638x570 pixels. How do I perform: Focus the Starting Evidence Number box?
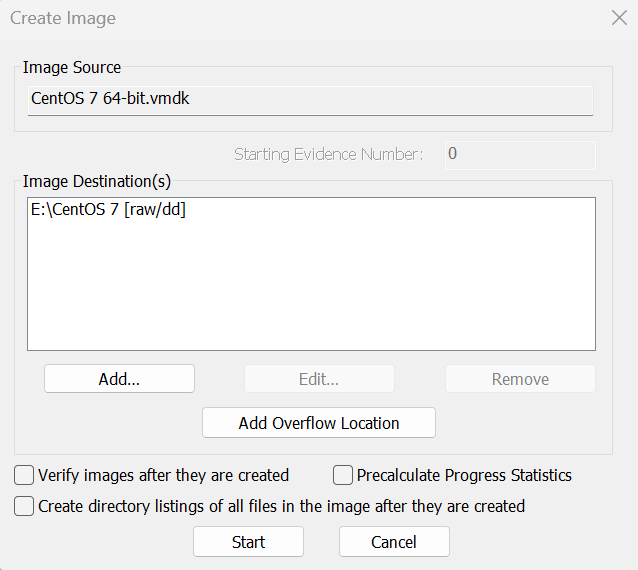click(519, 154)
